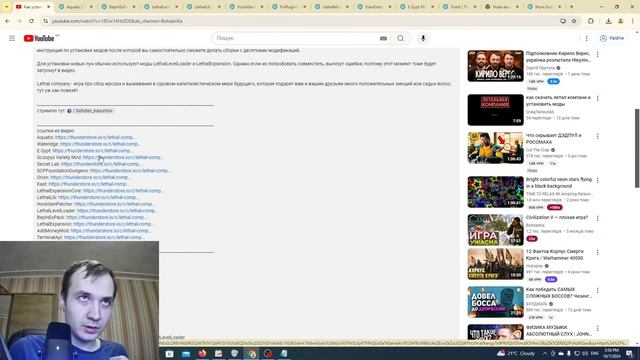Open the BepInExPack link

coord(107,217)
